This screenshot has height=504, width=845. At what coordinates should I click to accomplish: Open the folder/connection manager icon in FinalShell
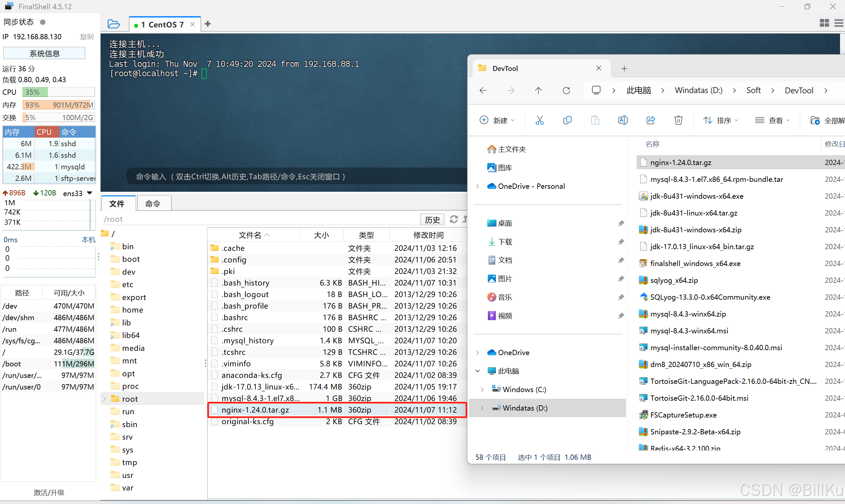tap(114, 24)
